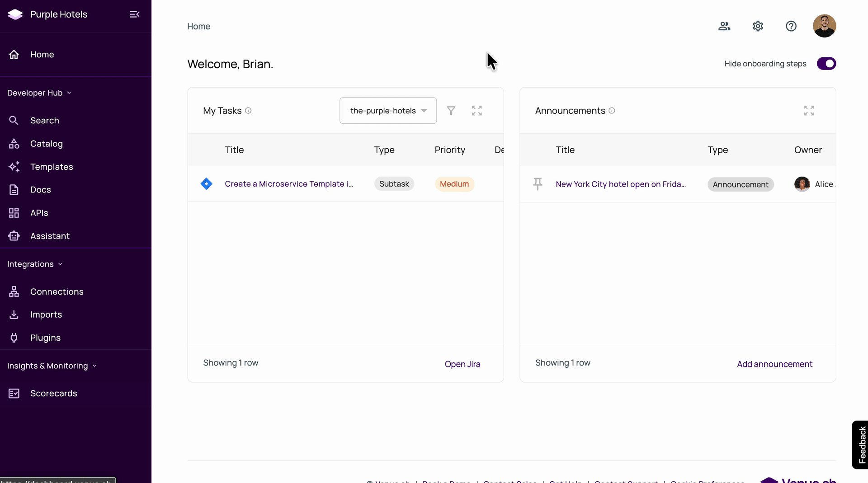The height and width of the screenshot is (483, 868).
Task: Click the pin icon on the announcement row
Action: [x=538, y=184]
